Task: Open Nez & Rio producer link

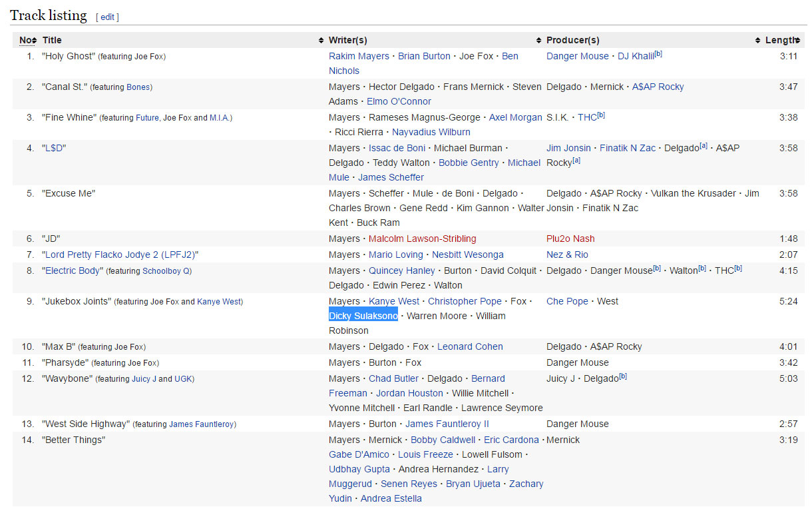Action: (567, 254)
